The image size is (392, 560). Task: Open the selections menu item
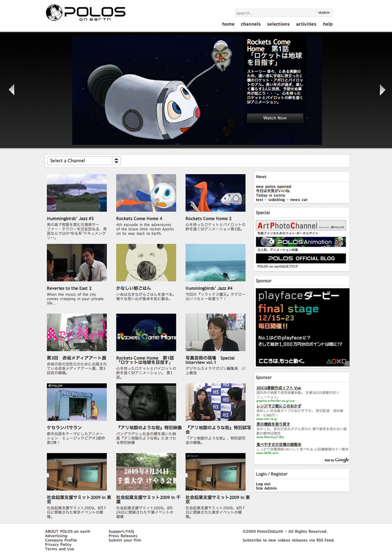point(278,24)
